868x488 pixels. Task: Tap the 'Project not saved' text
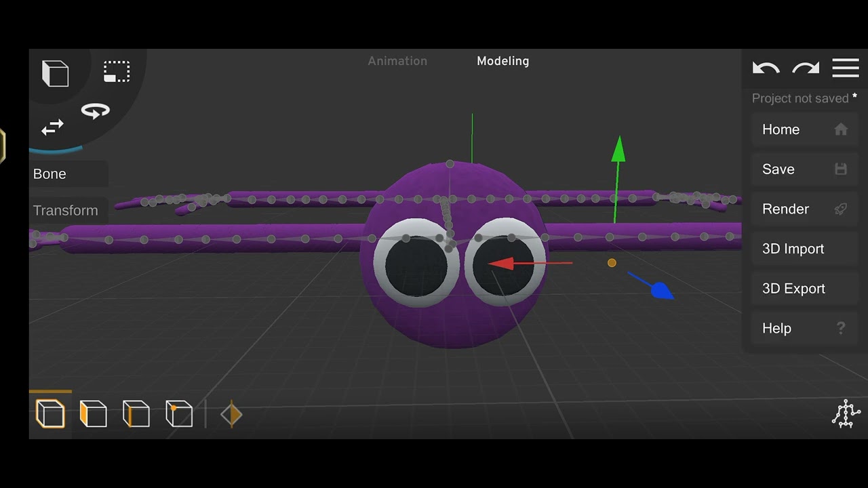point(800,99)
